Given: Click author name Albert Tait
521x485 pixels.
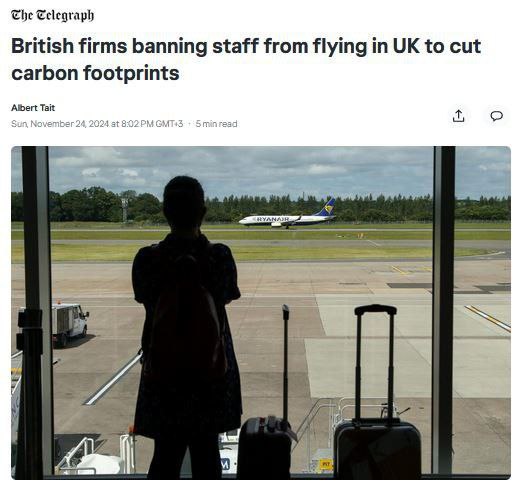Looking at the screenshot, I should [33, 108].
